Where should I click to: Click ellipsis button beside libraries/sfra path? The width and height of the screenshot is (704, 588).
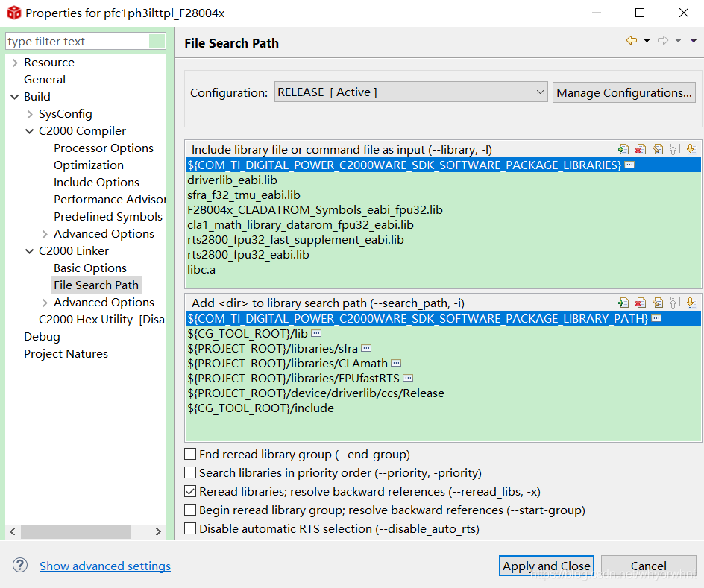click(x=366, y=348)
